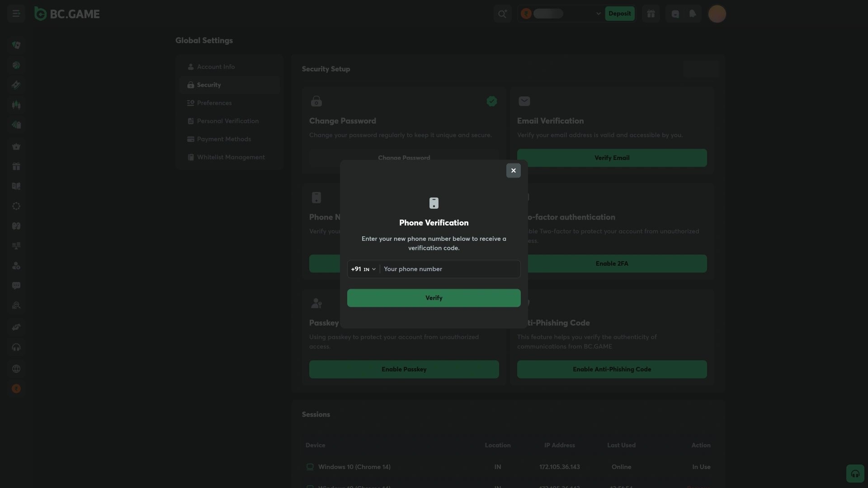This screenshot has height=488, width=868.
Task: Click the green Deposit button
Action: (619, 14)
